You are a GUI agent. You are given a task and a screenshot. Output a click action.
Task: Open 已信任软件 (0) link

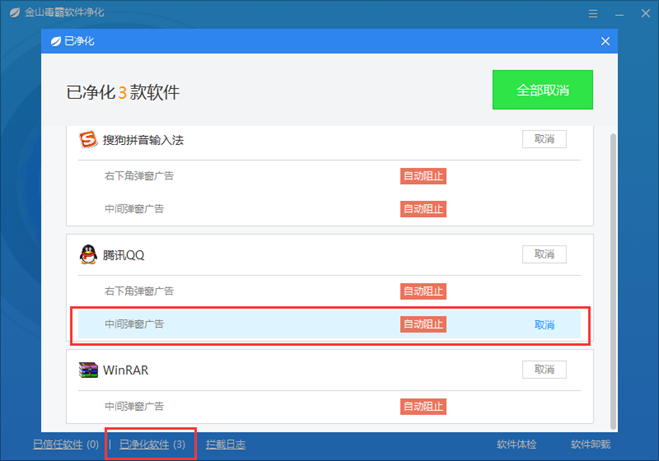point(66,444)
